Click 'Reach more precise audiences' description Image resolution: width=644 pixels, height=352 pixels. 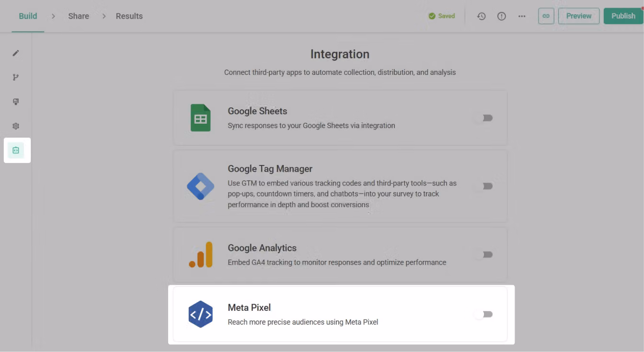303,322
